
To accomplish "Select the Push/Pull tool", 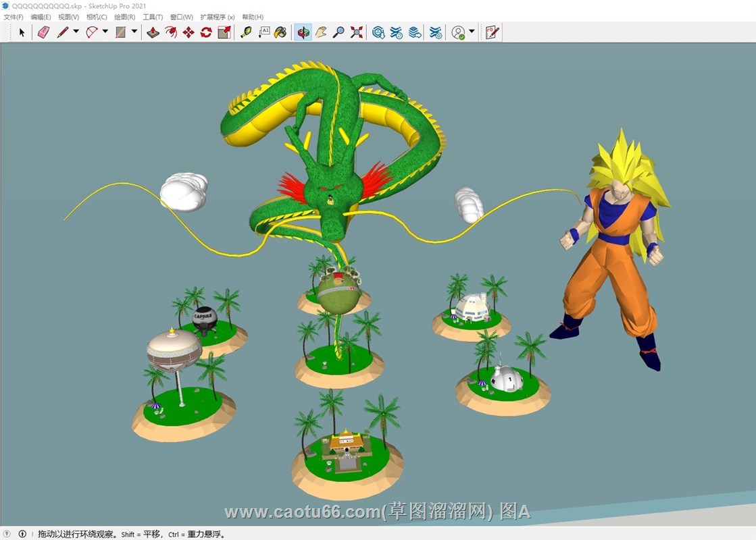I will click(x=153, y=33).
